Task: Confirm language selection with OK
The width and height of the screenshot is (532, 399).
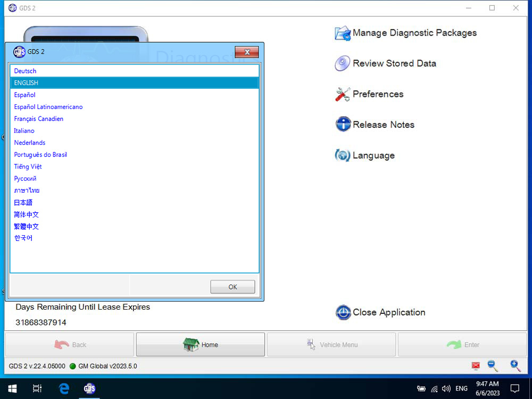Action: click(x=232, y=287)
